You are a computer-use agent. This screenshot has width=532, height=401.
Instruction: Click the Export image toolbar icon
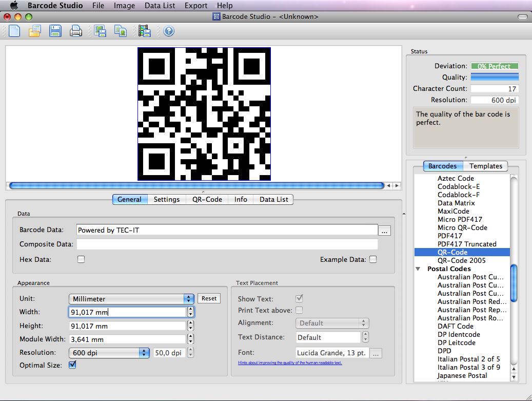click(100, 31)
